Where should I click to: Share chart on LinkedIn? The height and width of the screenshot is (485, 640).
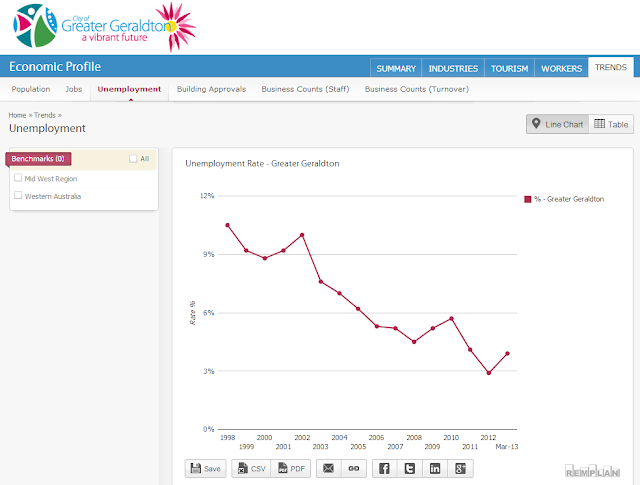click(435, 468)
